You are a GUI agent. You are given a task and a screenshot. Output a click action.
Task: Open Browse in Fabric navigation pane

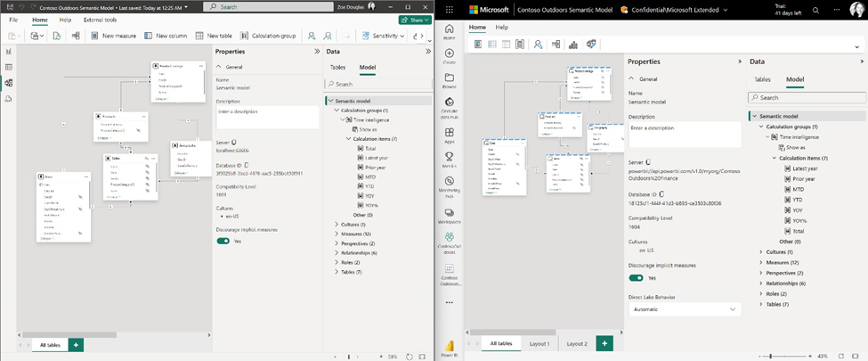(449, 80)
